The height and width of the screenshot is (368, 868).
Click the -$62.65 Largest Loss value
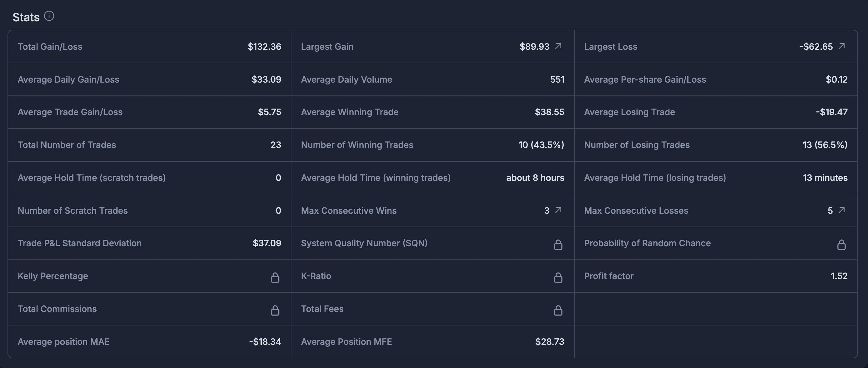point(816,47)
